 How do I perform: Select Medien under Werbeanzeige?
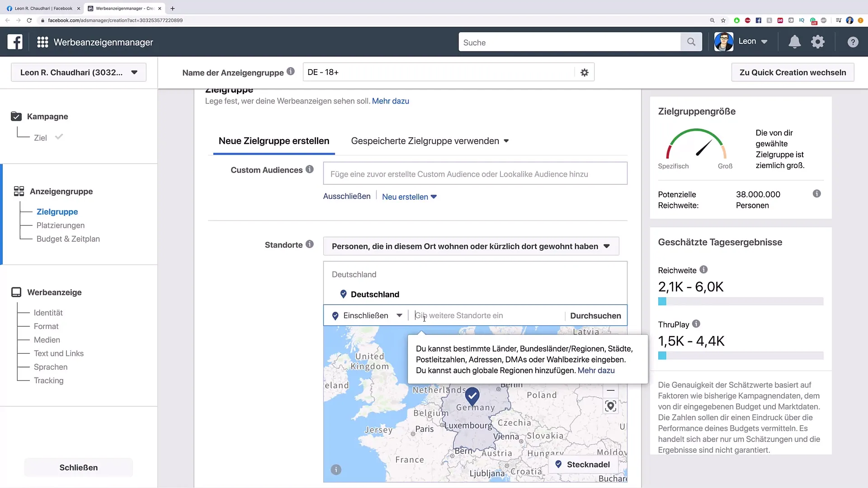pyautogui.click(x=47, y=340)
